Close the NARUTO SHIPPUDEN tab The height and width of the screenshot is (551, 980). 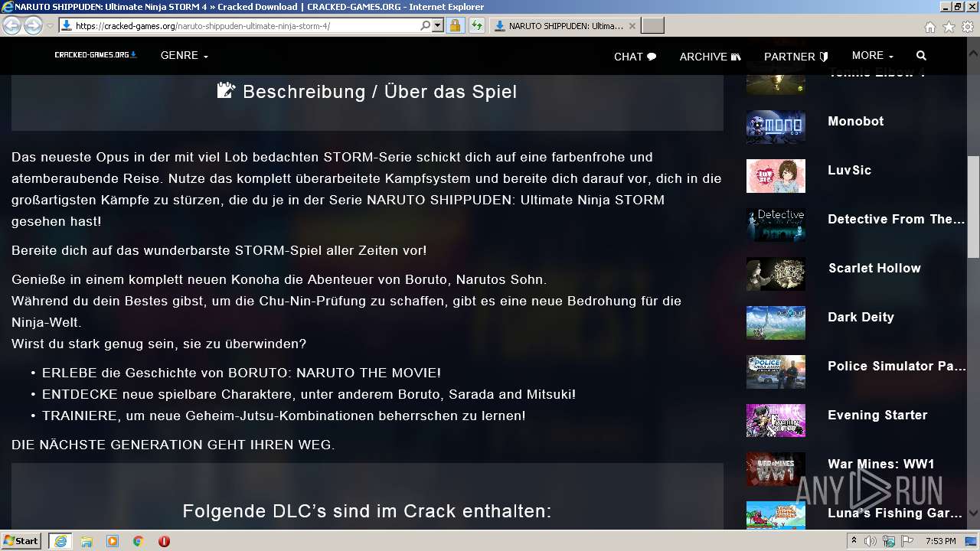tap(632, 25)
